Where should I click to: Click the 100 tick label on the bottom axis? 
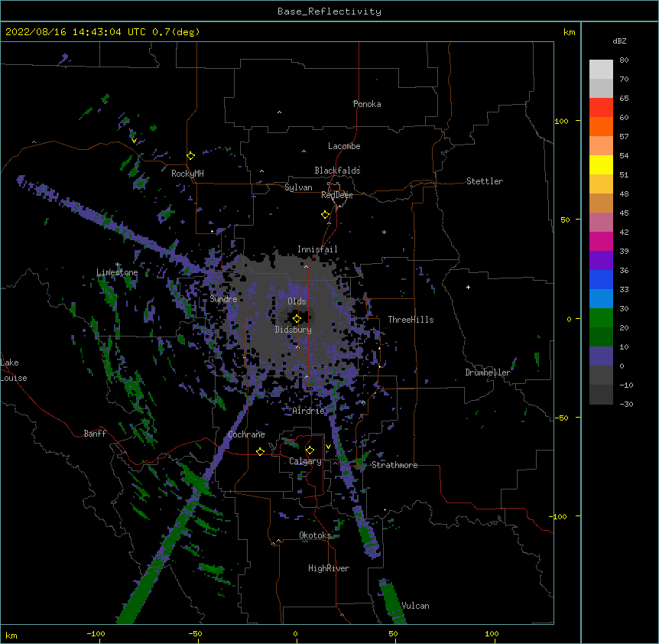point(492,633)
